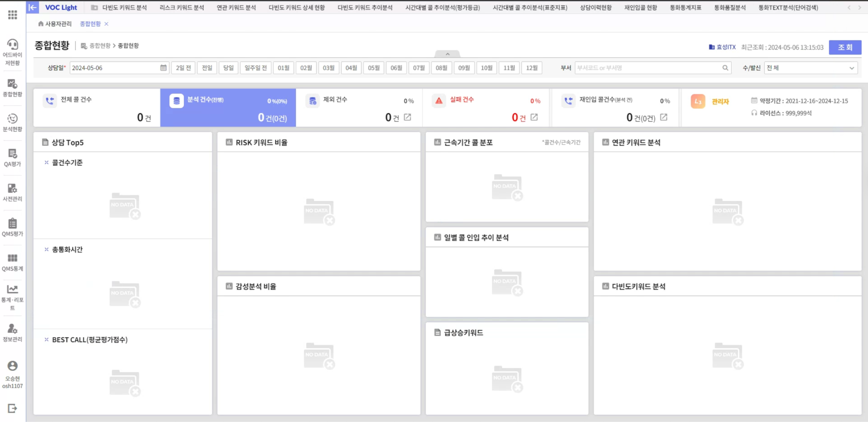Image resolution: width=868 pixels, height=422 pixels.
Task: Open the 제외 건수 detail link icon
Action: (407, 117)
